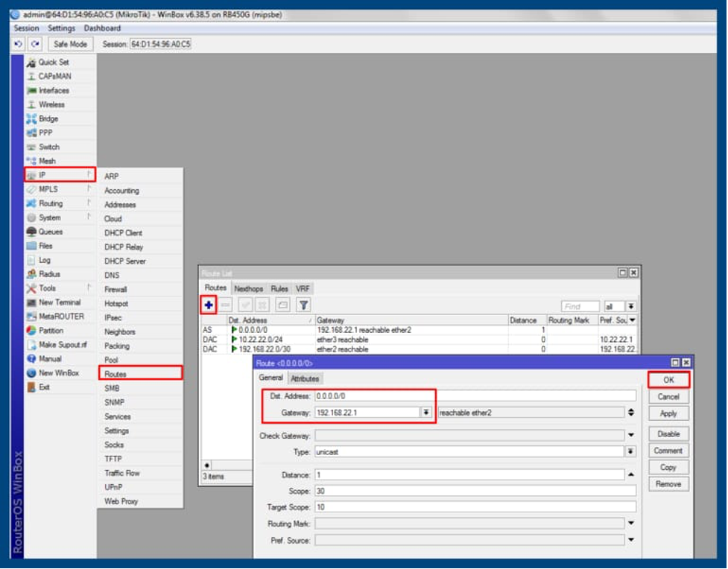Switch to Nexthops tab in Route List
Screen dimensions: 728x569
pos(248,289)
